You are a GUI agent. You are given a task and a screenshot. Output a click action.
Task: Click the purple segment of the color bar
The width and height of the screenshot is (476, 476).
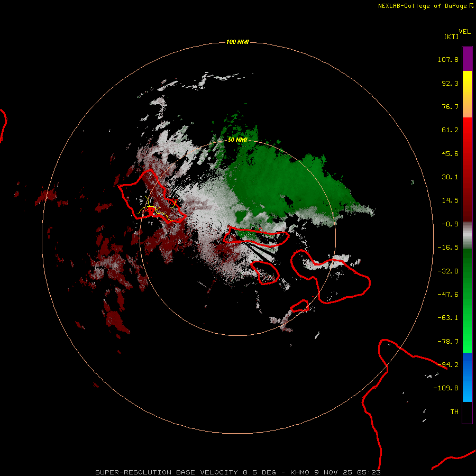click(x=467, y=59)
